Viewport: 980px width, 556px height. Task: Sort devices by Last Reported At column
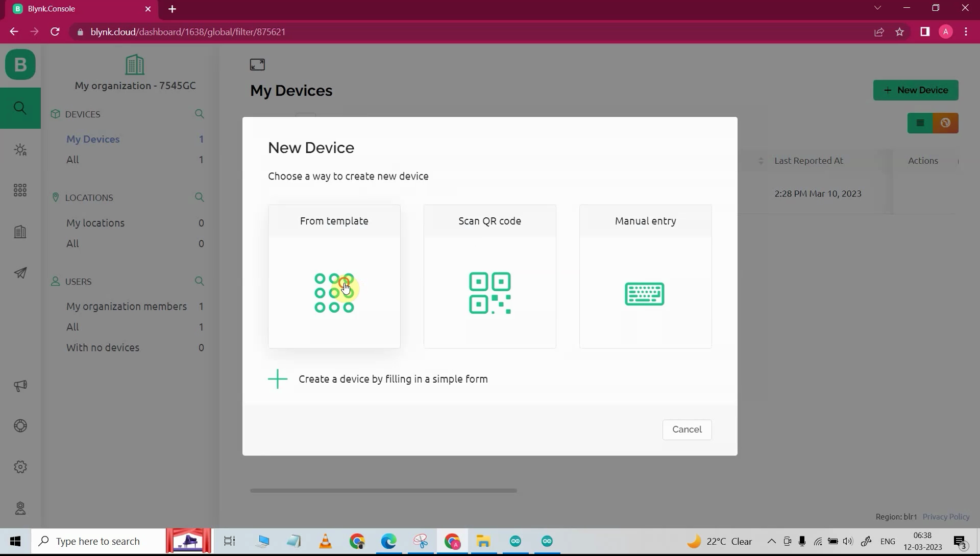[x=810, y=160]
